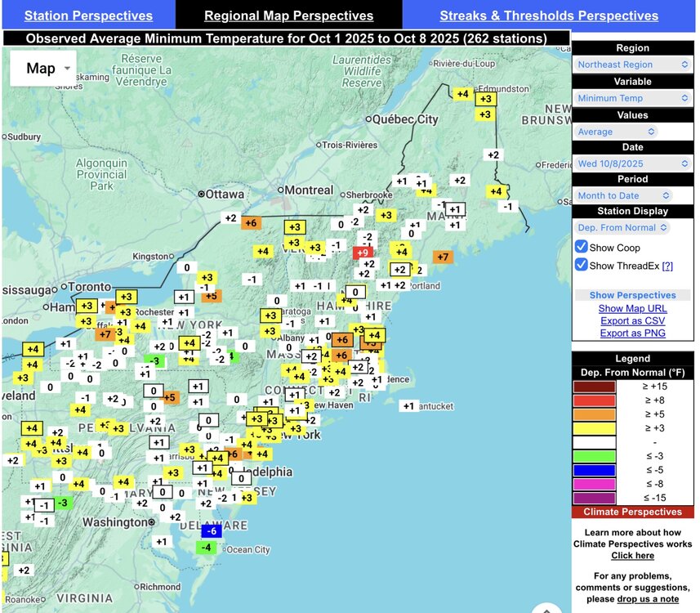700x613 pixels.
Task: Click the Export as CSV link
Action: tap(632, 320)
